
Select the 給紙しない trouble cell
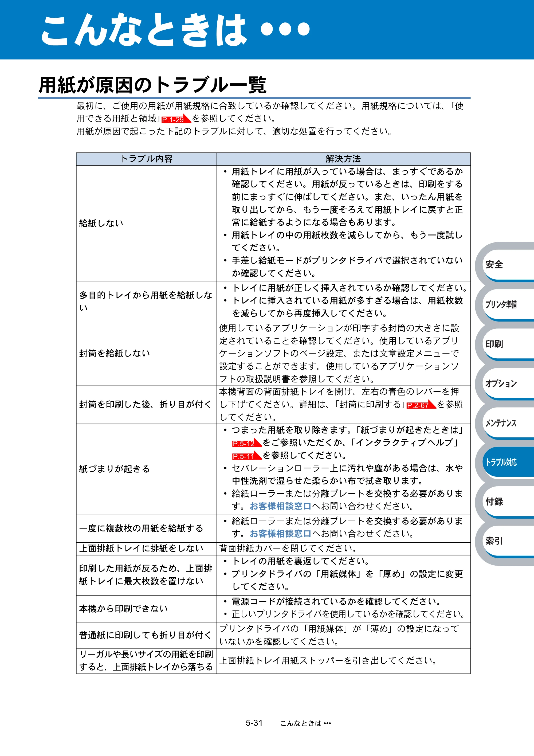click(x=146, y=223)
